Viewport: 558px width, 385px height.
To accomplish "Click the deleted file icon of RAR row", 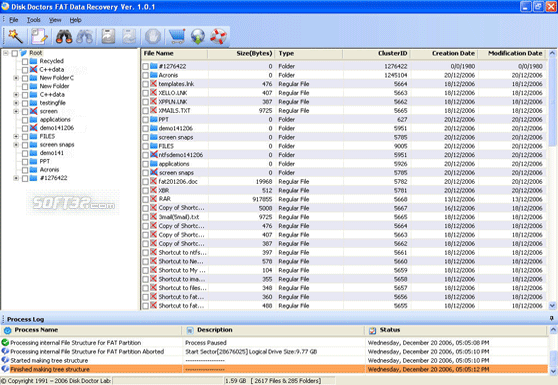I will pyautogui.click(x=153, y=199).
